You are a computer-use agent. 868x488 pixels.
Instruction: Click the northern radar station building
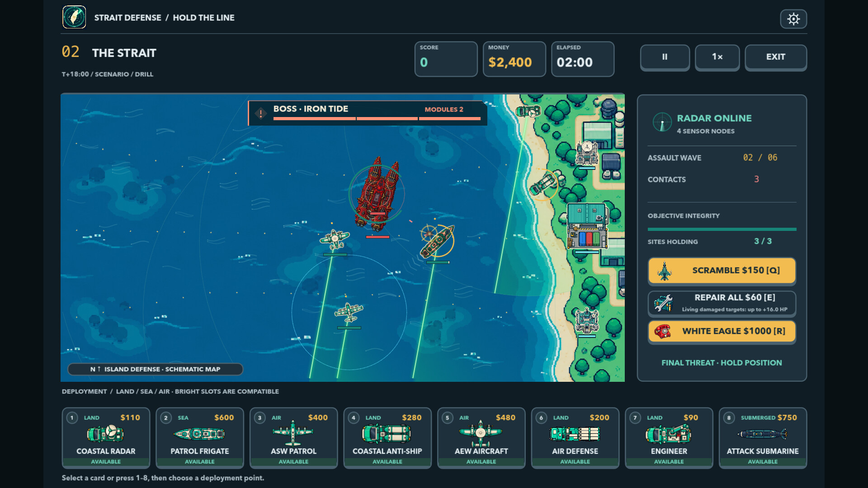click(587, 153)
